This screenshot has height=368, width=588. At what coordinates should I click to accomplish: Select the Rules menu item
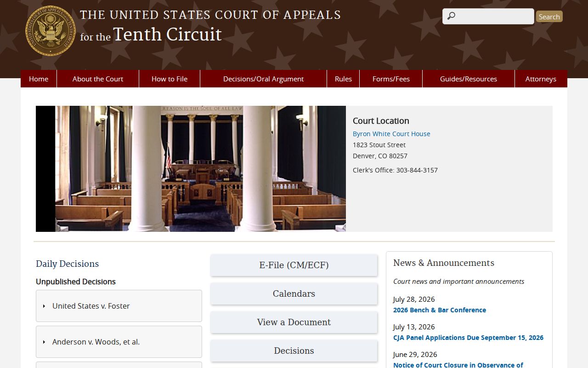tap(343, 79)
